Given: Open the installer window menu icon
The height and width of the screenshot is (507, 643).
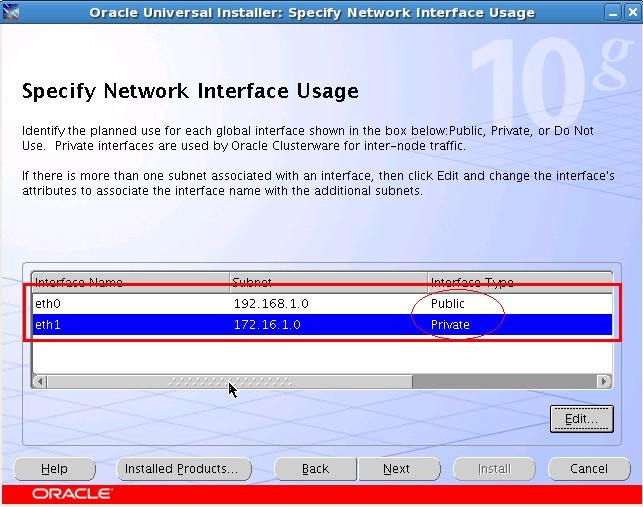Looking at the screenshot, I should tap(11, 12).
